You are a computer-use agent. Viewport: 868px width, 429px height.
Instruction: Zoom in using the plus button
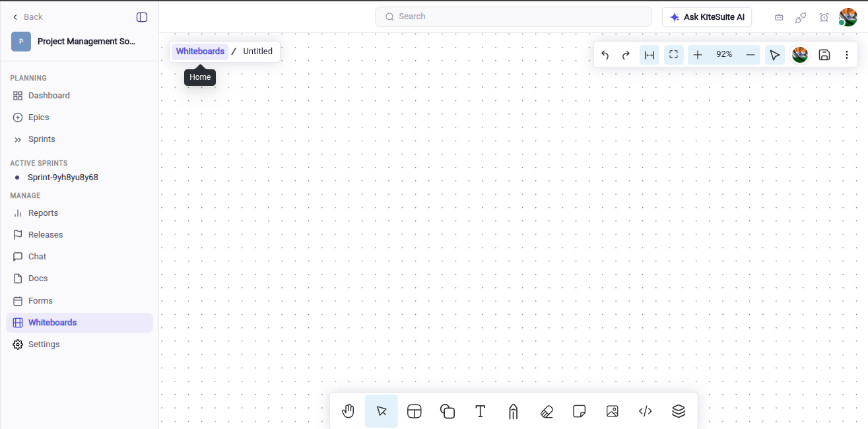point(698,55)
